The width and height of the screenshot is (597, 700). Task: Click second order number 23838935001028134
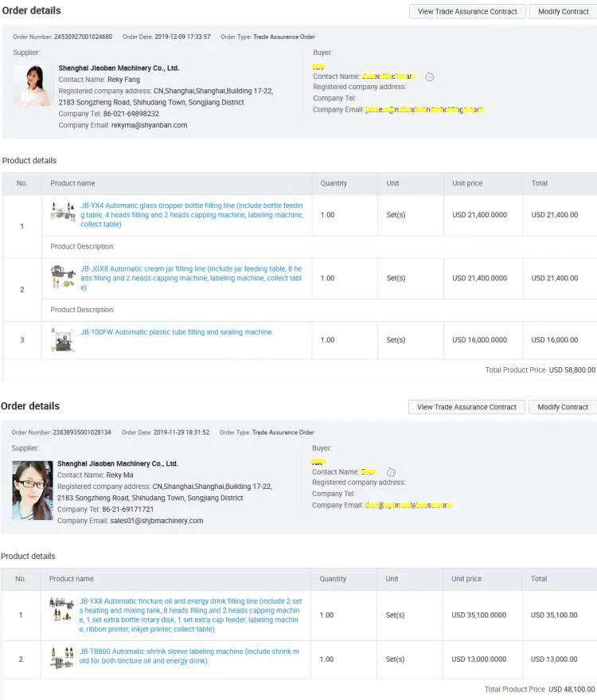[82, 432]
